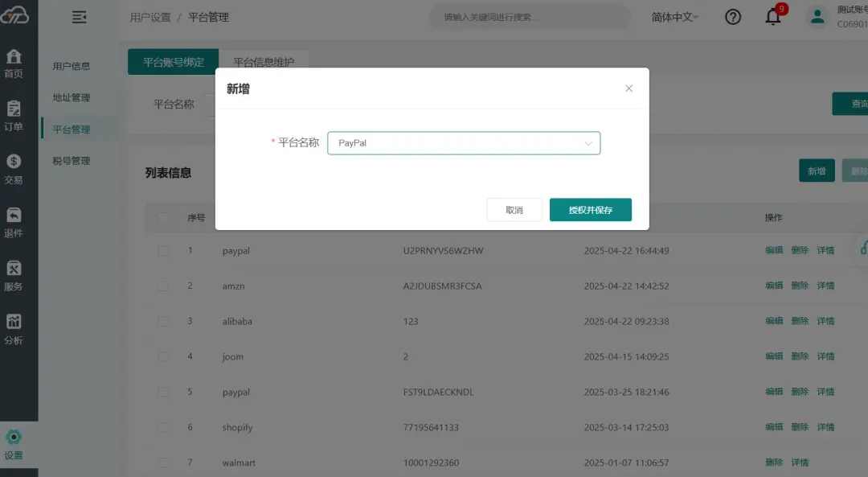Tick the checkbox for the alibaba row
Viewport: 868px width, 477px height.
[163, 322]
